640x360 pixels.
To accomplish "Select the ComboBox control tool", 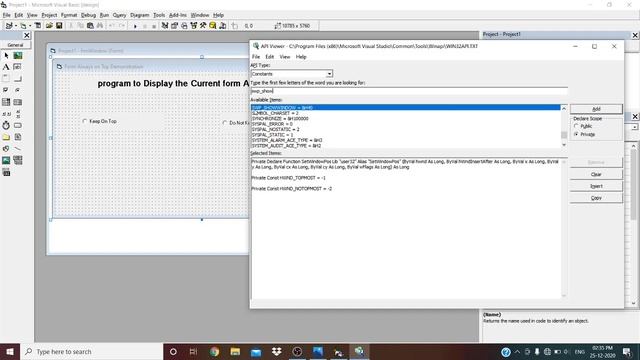I will tap(6, 102).
